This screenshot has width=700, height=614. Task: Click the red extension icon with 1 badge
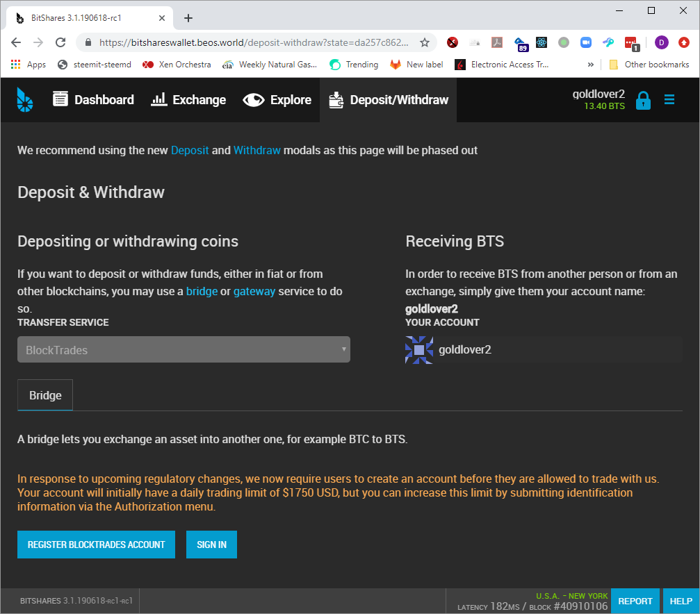(632, 44)
